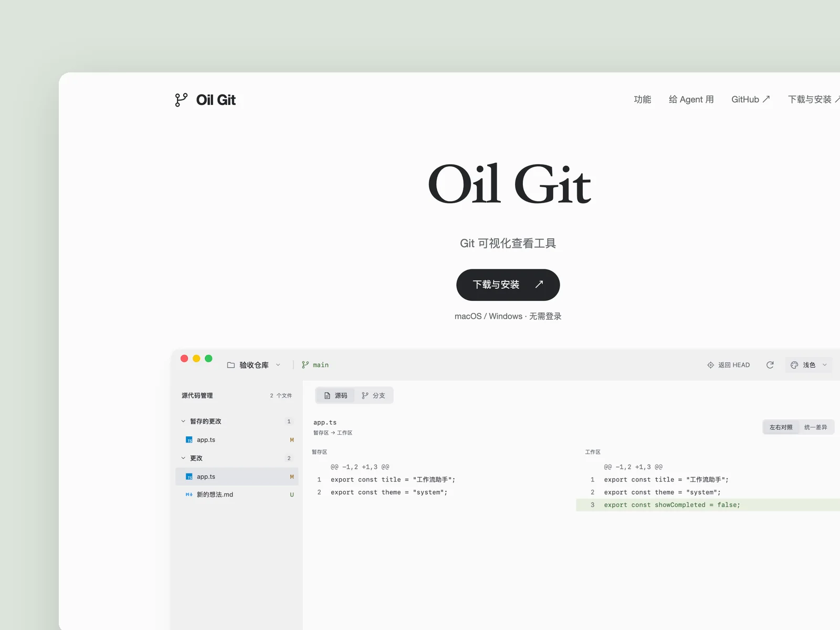Click the large Oil Git hero title
The height and width of the screenshot is (630, 840).
(x=509, y=184)
